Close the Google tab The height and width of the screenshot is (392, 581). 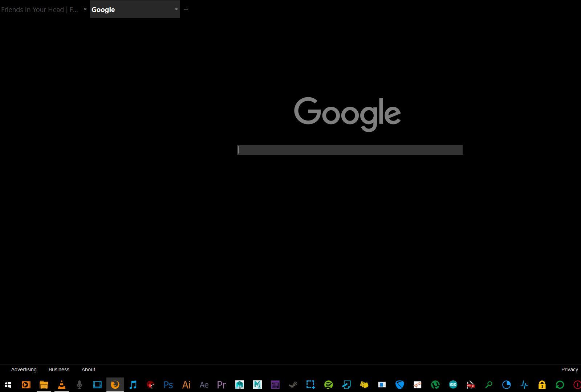click(x=176, y=9)
